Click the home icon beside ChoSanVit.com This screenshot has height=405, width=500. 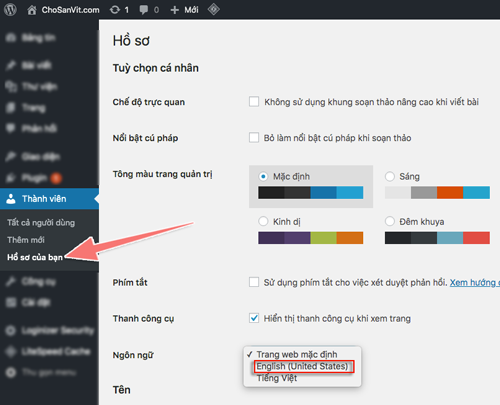[x=32, y=10]
